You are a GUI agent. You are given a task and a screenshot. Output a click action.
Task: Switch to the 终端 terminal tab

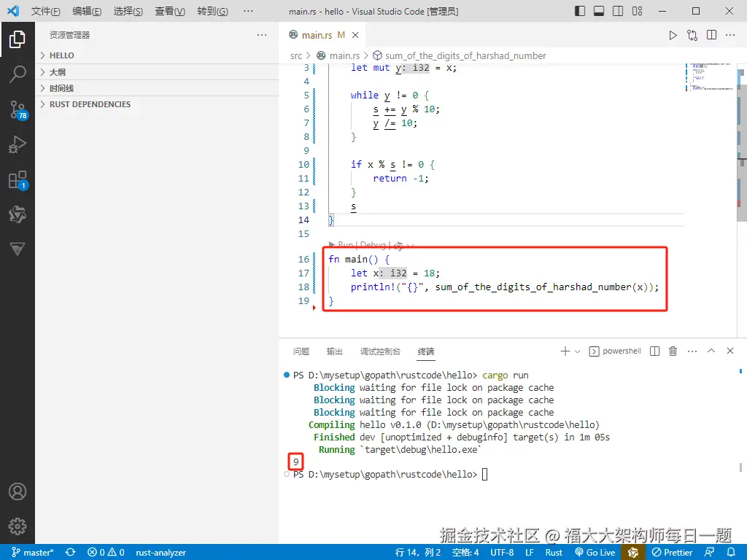[x=426, y=351]
